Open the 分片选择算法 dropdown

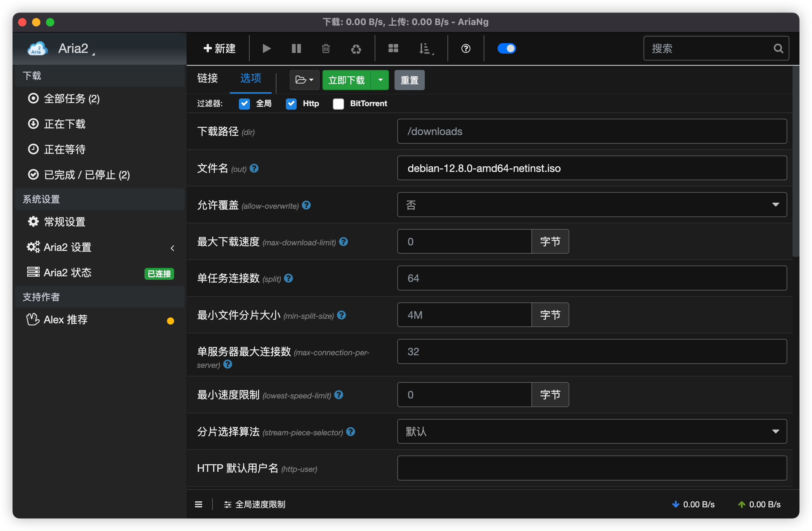click(592, 431)
